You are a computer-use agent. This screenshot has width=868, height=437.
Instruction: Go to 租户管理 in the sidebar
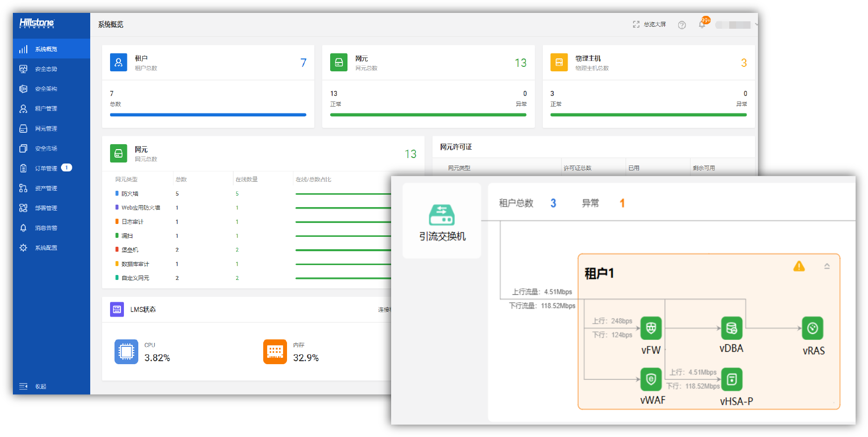click(x=46, y=109)
